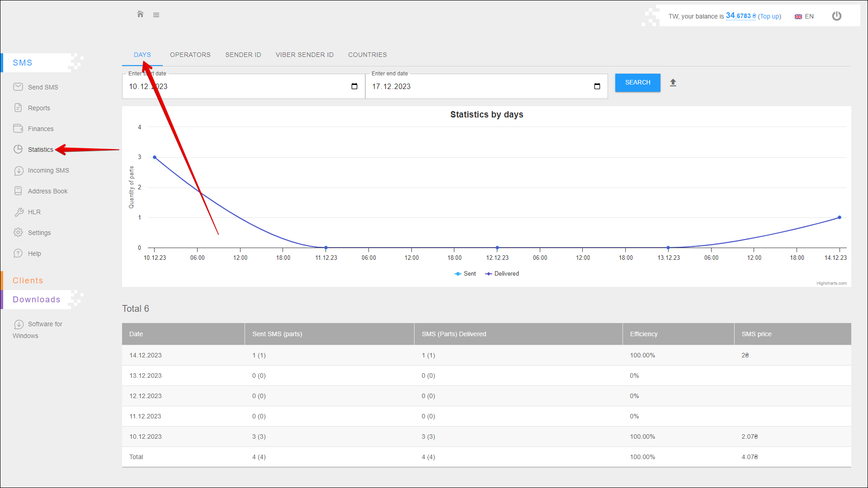Open Send SMS from the sidebar
The width and height of the screenshot is (868, 488).
point(42,87)
